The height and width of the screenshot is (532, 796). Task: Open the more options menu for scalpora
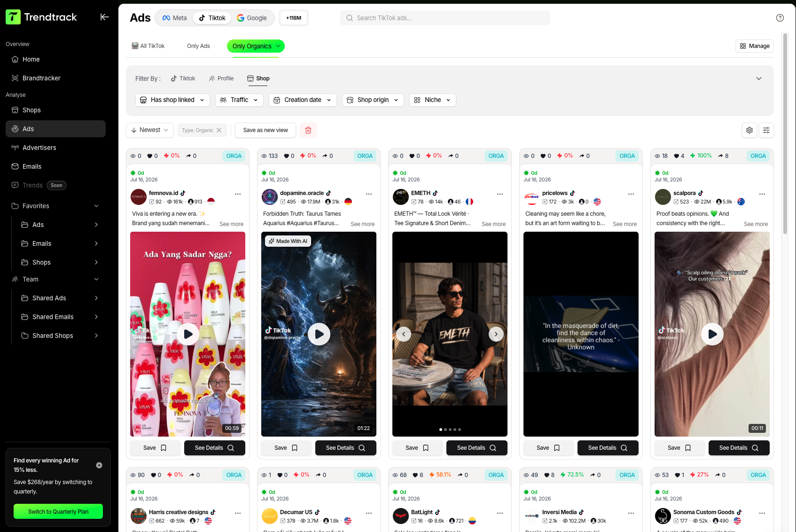click(762, 194)
